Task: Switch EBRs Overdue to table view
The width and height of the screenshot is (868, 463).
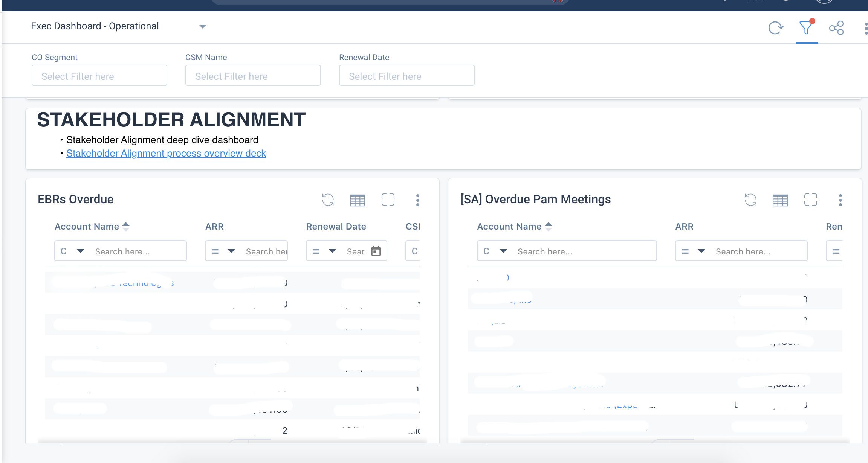Action: point(357,200)
